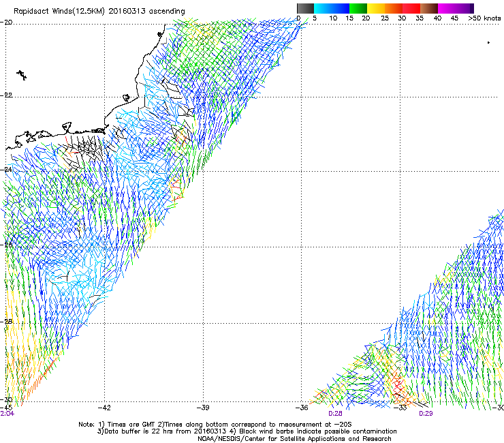Click the orange 25-30 knots legend swatch
This screenshot has height=443, width=504.
click(x=394, y=8)
